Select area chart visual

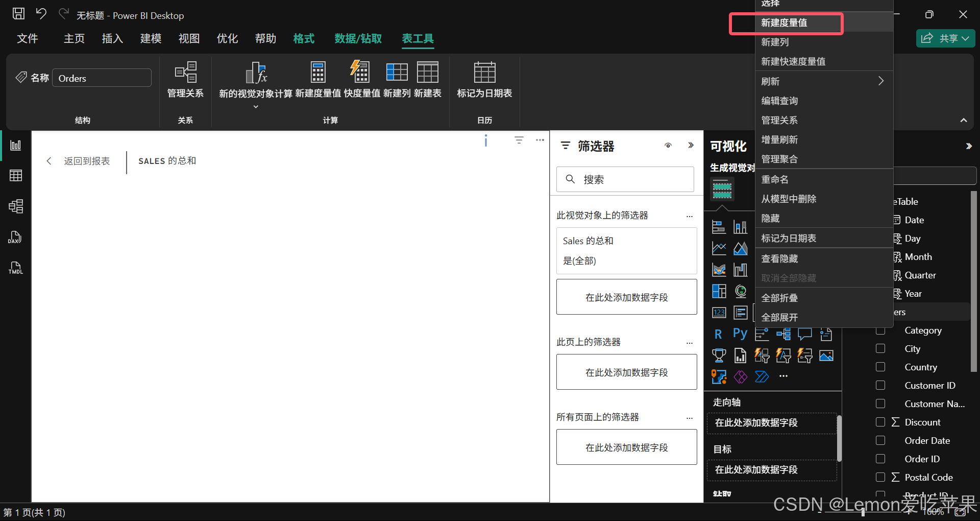click(740, 248)
